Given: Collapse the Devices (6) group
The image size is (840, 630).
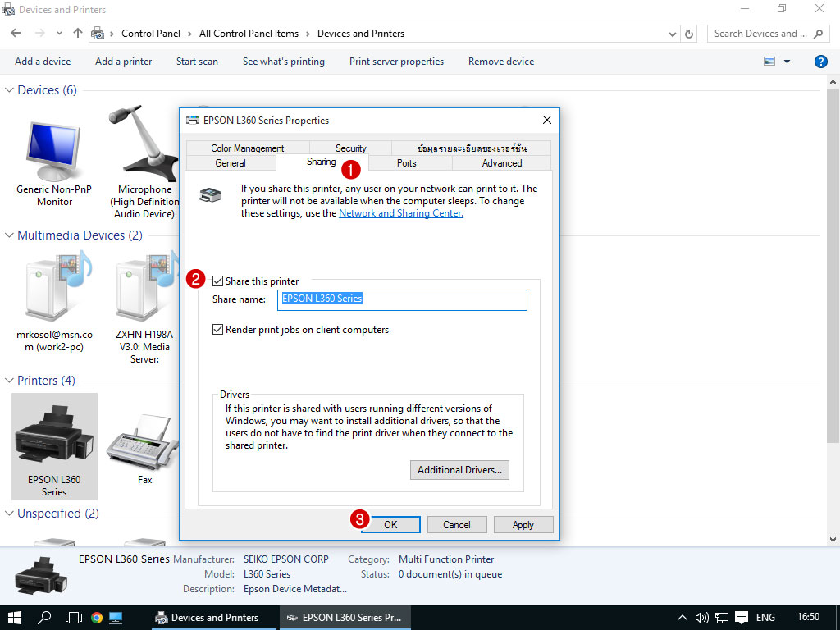Looking at the screenshot, I should (10, 90).
